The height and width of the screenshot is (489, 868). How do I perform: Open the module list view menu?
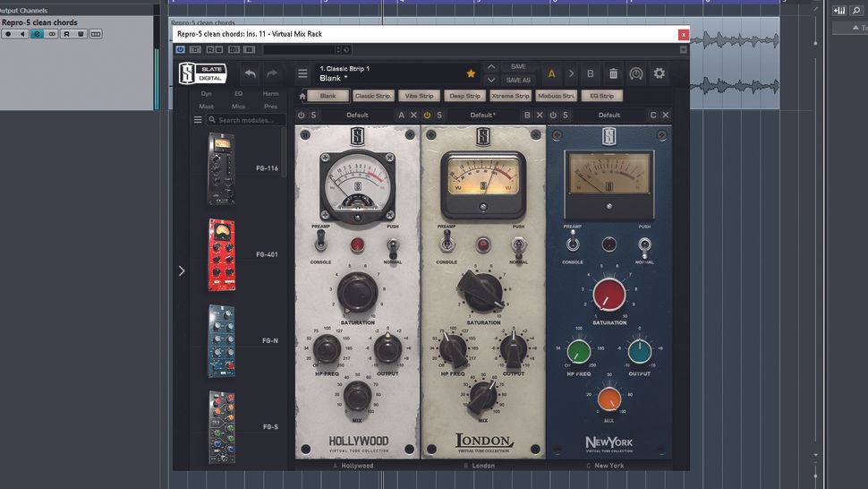(x=198, y=120)
